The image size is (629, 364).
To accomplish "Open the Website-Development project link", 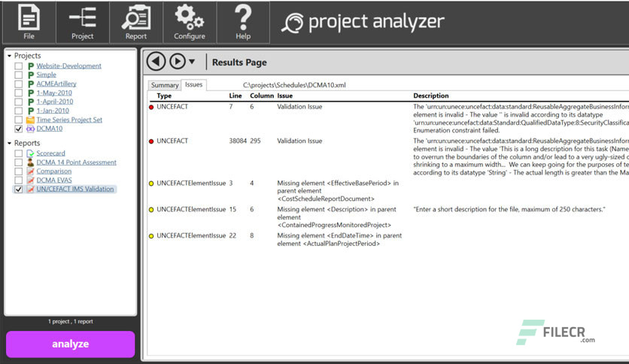I will [x=69, y=65].
